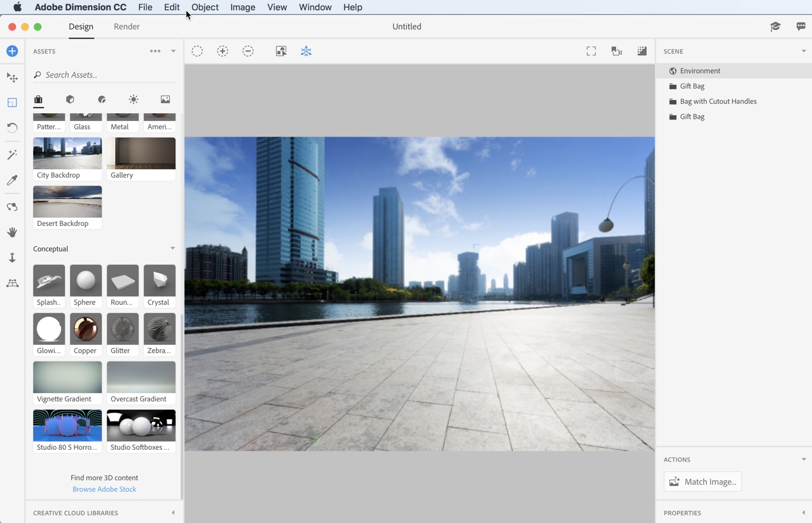Collapse the Scene panel header
This screenshot has width=812, height=523.
point(802,51)
